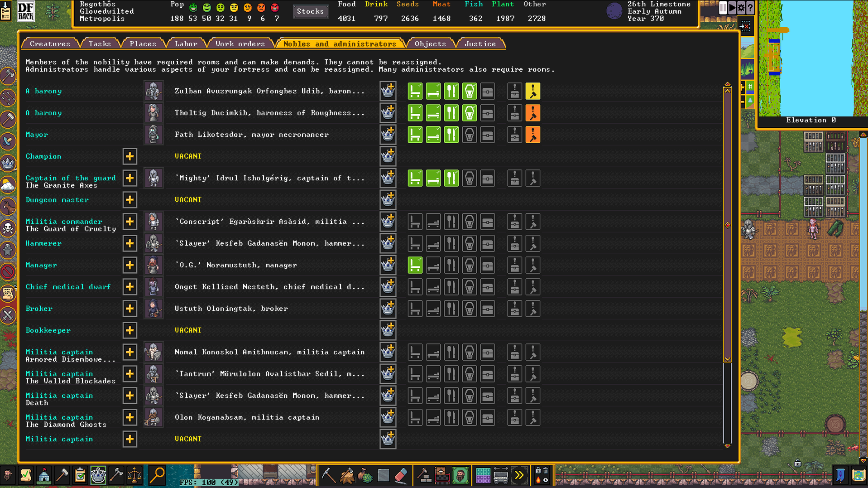
Task: Select the eraser tool
Action: tap(402, 475)
